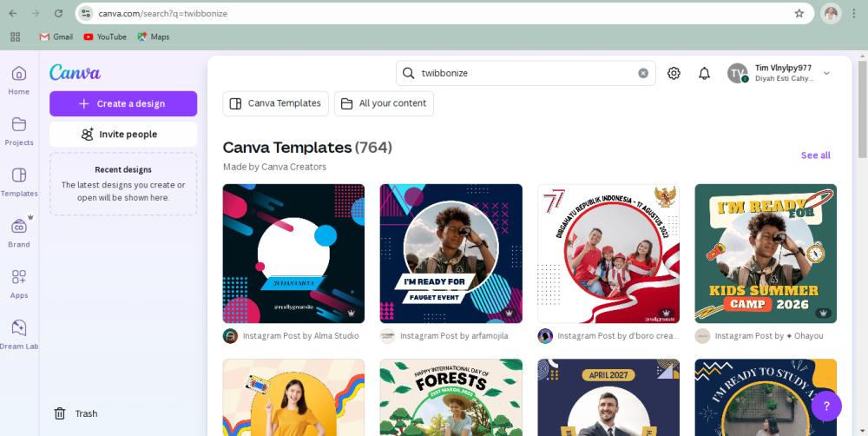Open the Chrome apps grid shortcut
The image size is (868, 436).
15,36
